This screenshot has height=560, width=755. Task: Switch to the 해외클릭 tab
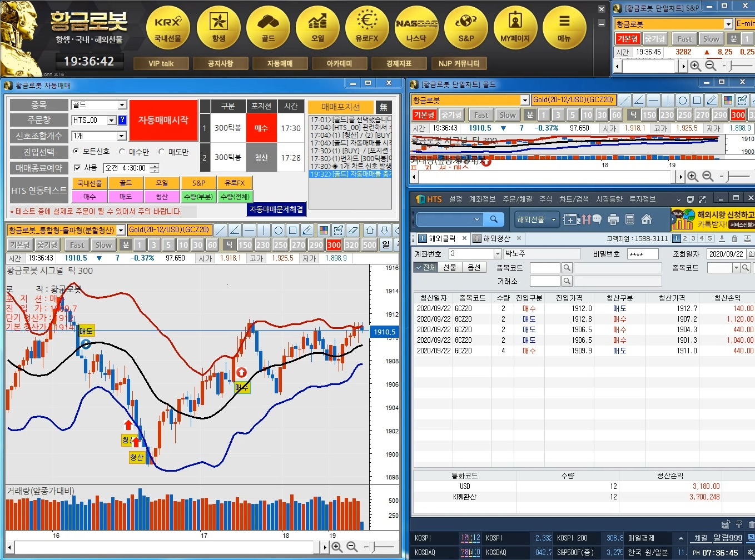click(442, 238)
